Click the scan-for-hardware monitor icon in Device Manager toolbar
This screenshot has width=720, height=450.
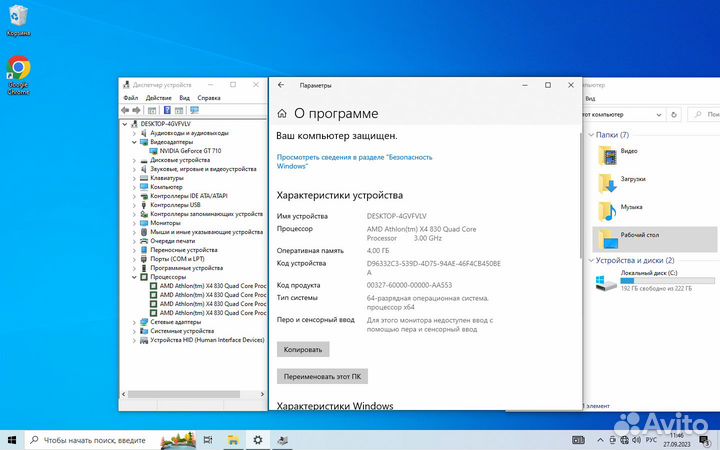pyautogui.click(x=194, y=110)
